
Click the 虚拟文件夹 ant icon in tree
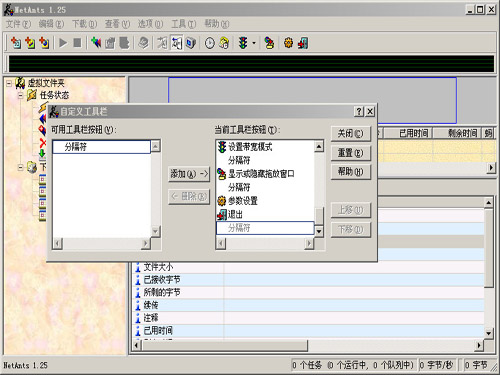tap(20, 83)
